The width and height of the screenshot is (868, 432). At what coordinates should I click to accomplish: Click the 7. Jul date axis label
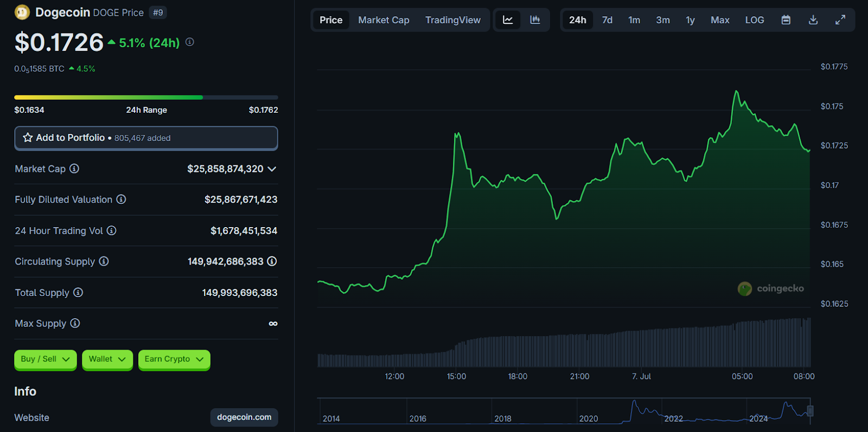[x=641, y=376]
